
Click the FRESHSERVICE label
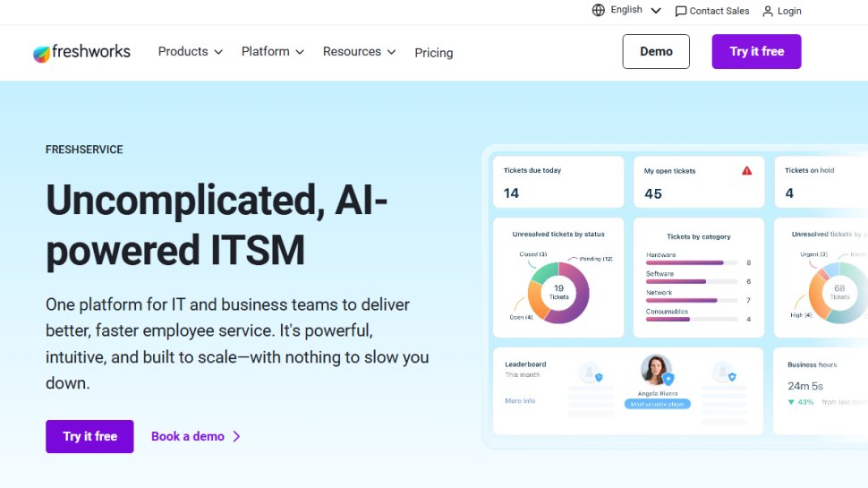pyautogui.click(x=84, y=150)
